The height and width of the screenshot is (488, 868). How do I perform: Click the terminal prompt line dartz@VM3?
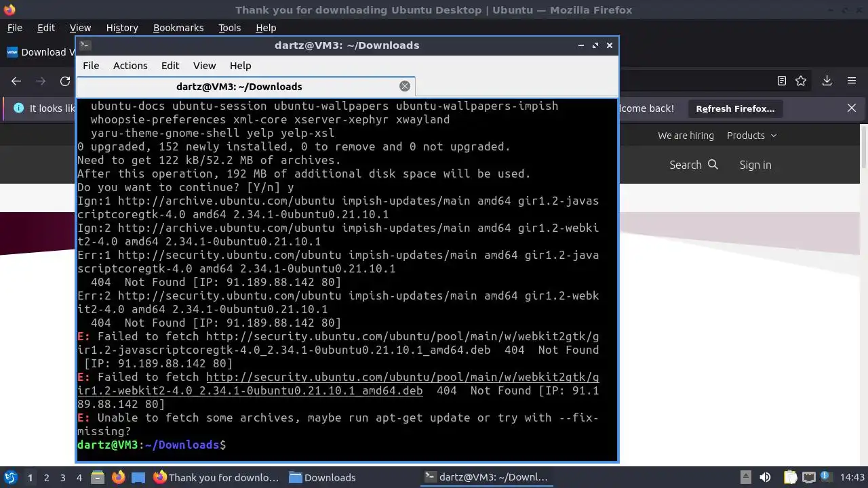click(152, 445)
